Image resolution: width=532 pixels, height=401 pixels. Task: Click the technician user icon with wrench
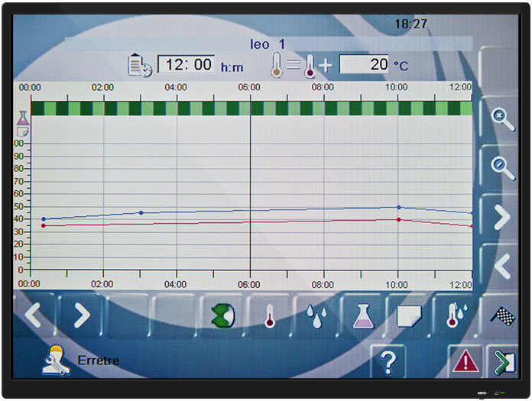(56, 360)
